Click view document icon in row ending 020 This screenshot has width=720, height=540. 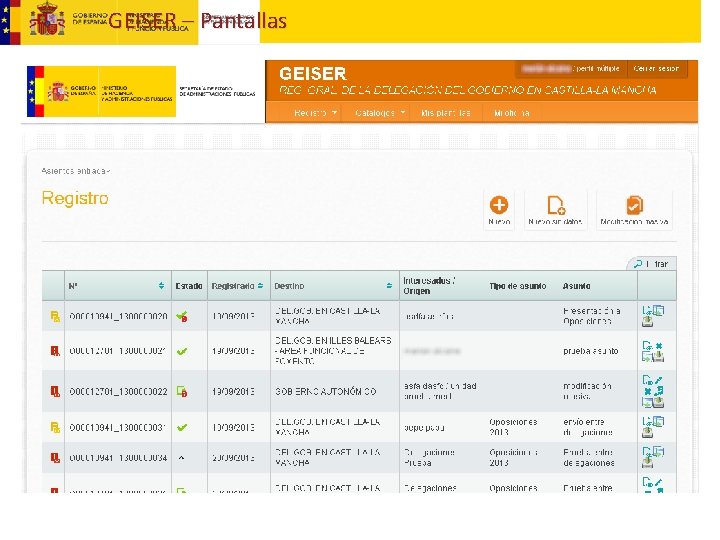coord(647,310)
